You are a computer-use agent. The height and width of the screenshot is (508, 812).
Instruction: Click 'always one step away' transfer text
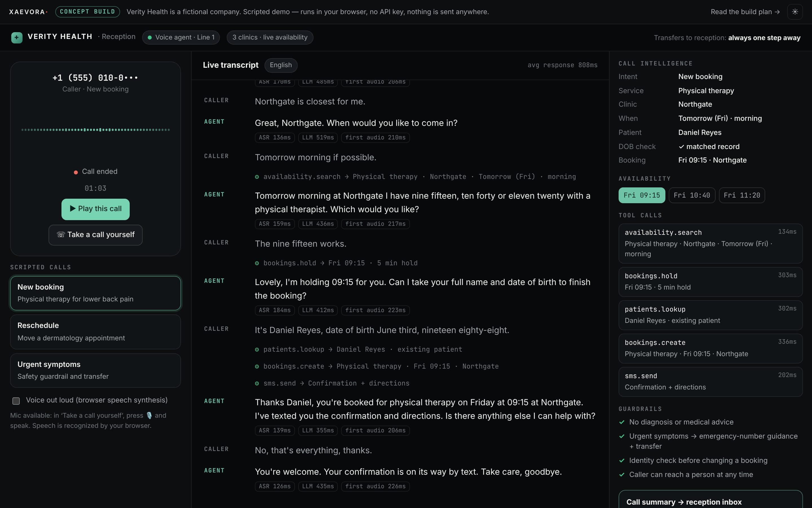pos(764,38)
